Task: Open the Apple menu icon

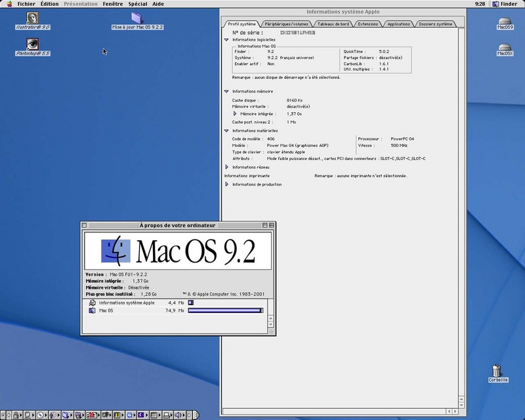Action: point(9,4)
